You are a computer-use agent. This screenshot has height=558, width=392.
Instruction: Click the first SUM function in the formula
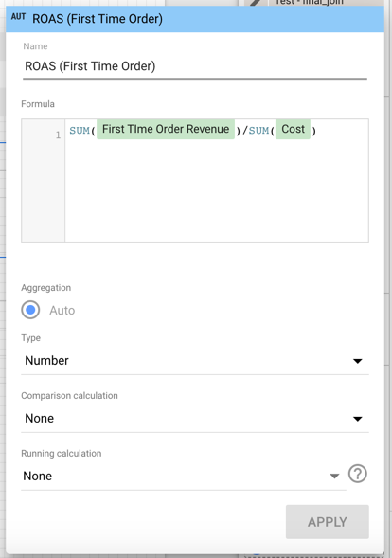(80, 131)
